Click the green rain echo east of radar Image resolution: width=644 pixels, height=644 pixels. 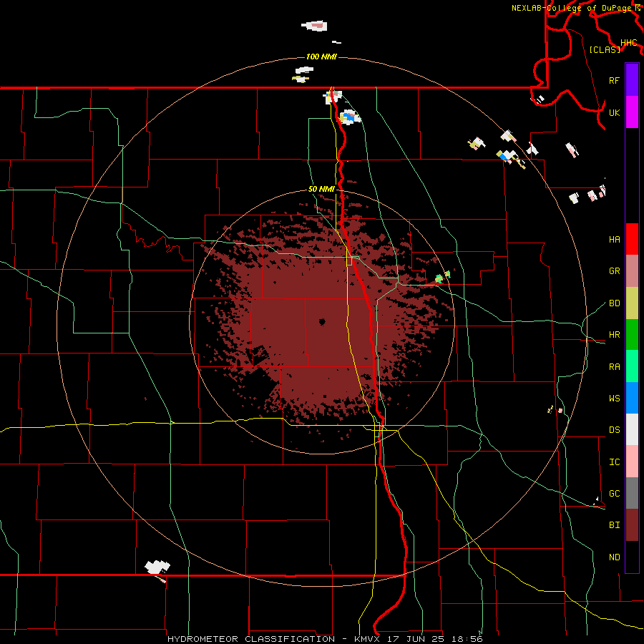[x=439, y=279]
